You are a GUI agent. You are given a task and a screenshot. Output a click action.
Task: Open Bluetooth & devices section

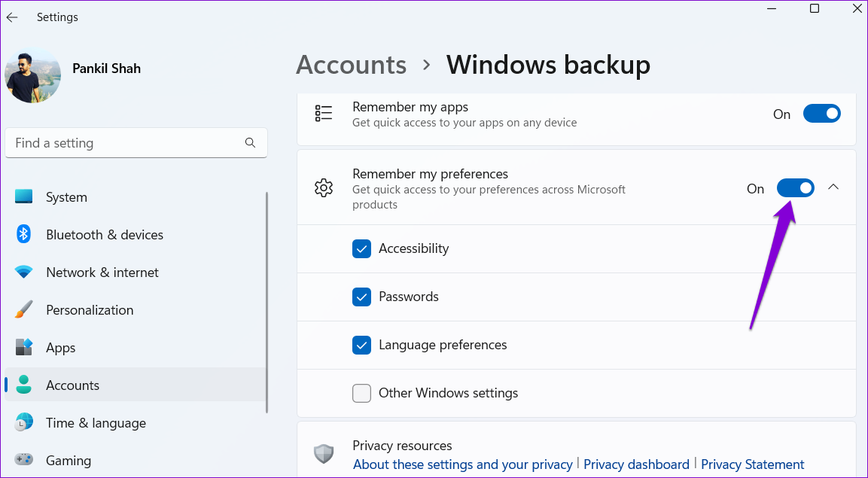(x=104, y=235)
